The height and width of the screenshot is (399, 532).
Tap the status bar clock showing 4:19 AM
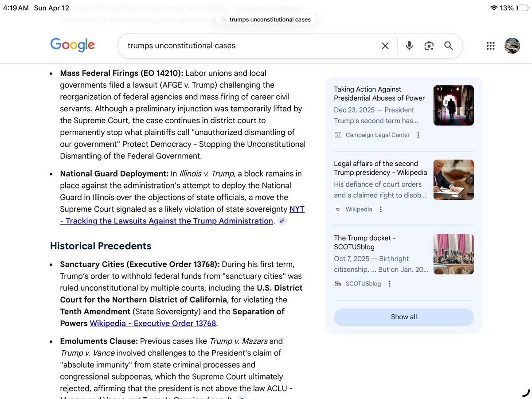(x=16, y=8)
